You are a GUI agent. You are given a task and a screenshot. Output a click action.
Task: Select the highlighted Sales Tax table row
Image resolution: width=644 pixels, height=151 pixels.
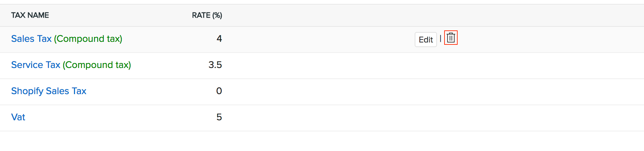tap(311, 40)
